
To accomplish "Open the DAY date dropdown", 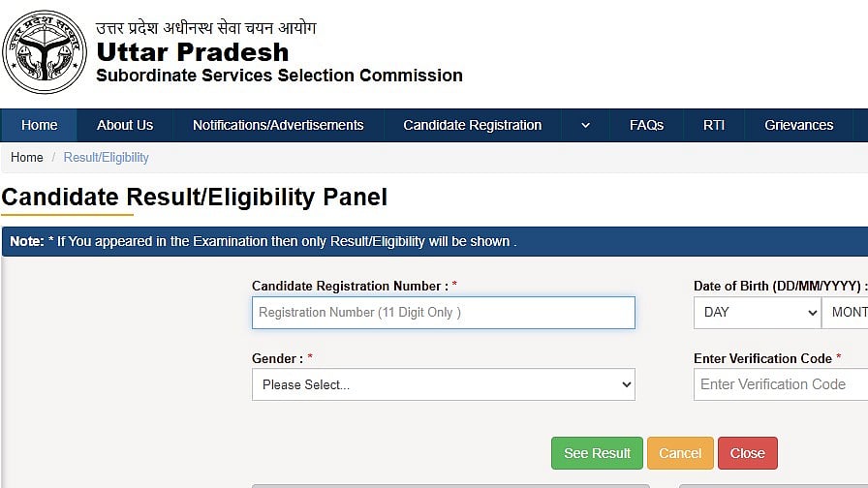I will pyautogui.click(x=757, y=313).
